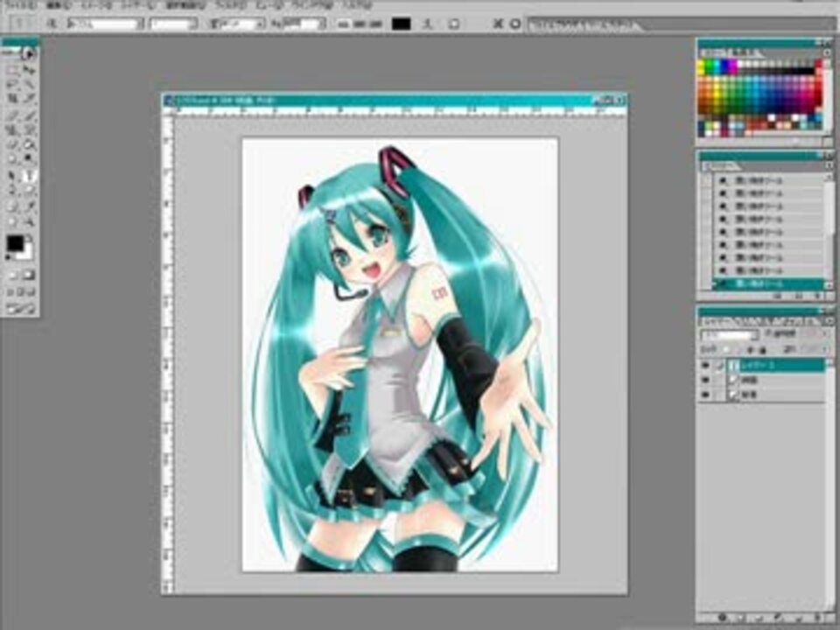The height and width of the screenshot is (630, 840).
Task: Open the layer blend mode dropdown
Action: (754, 335)
